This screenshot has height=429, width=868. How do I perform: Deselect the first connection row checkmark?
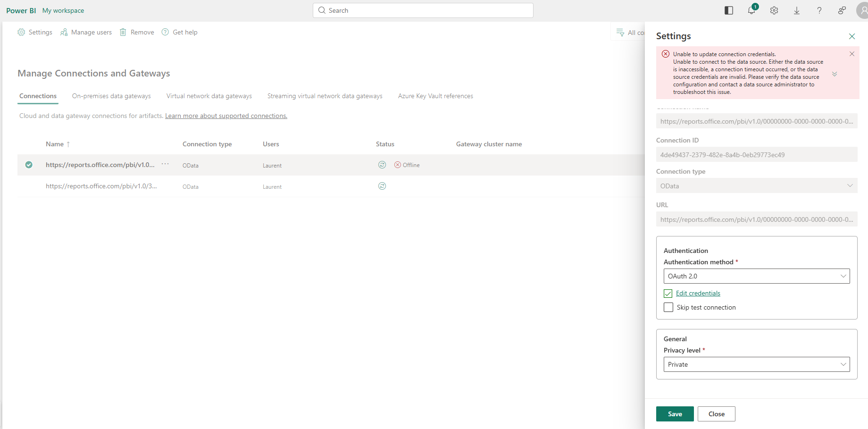[x=29, y=165]
